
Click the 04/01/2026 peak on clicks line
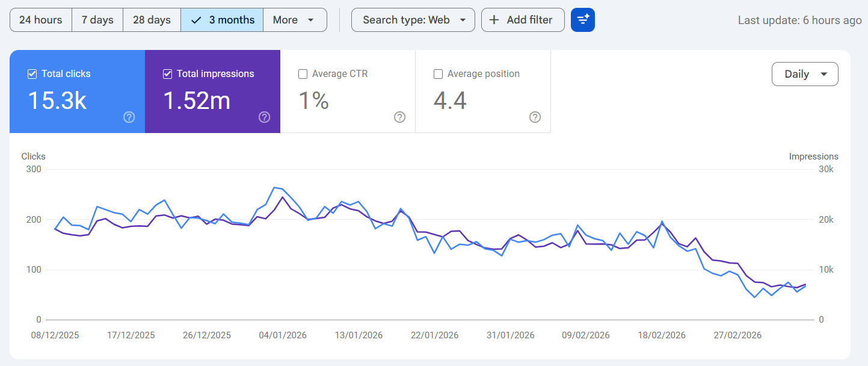[x=274, y=187]
